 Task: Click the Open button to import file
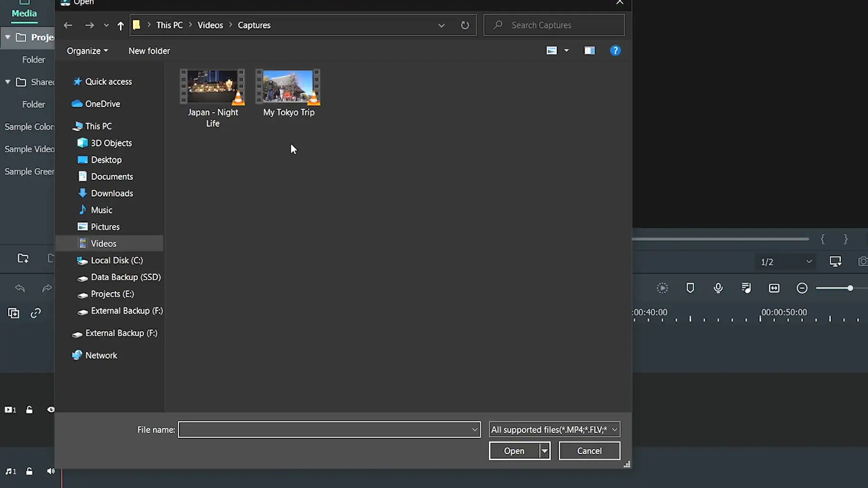(514, 450)
